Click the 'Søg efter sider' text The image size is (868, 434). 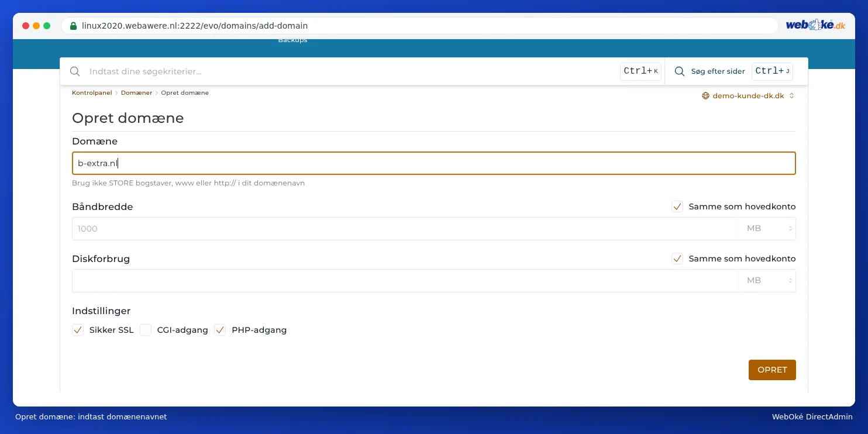[x=718, y=71]
